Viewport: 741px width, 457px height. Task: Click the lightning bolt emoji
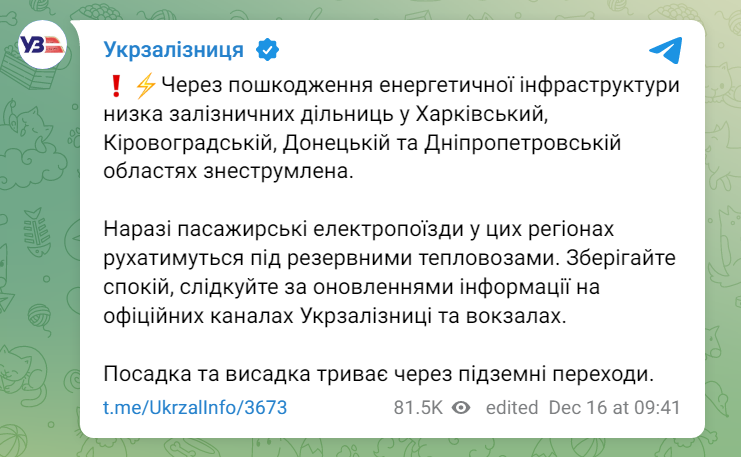coord(145,86)
